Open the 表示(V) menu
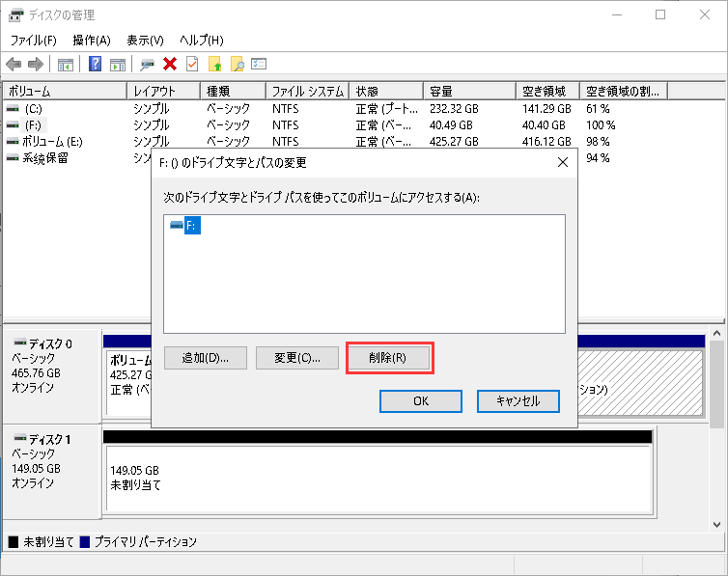 tap(146, 41)
